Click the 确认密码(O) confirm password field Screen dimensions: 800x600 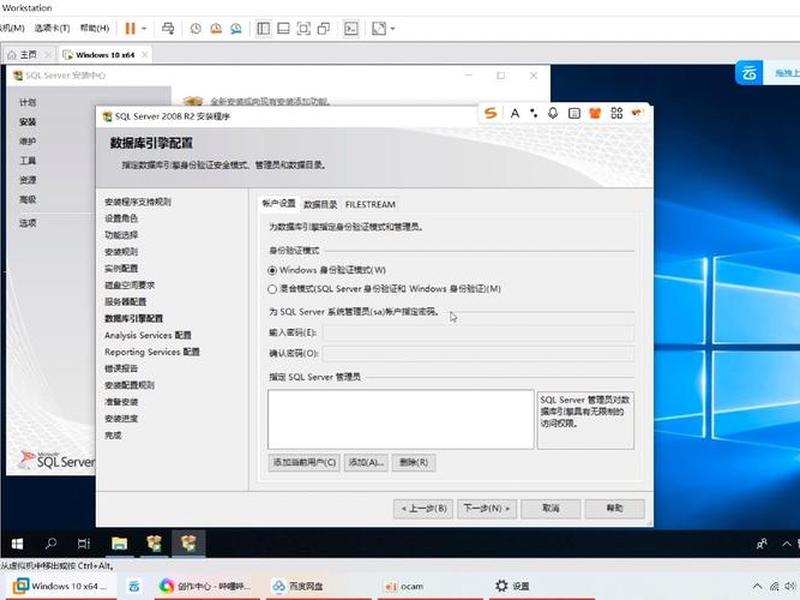coord(478,354)
